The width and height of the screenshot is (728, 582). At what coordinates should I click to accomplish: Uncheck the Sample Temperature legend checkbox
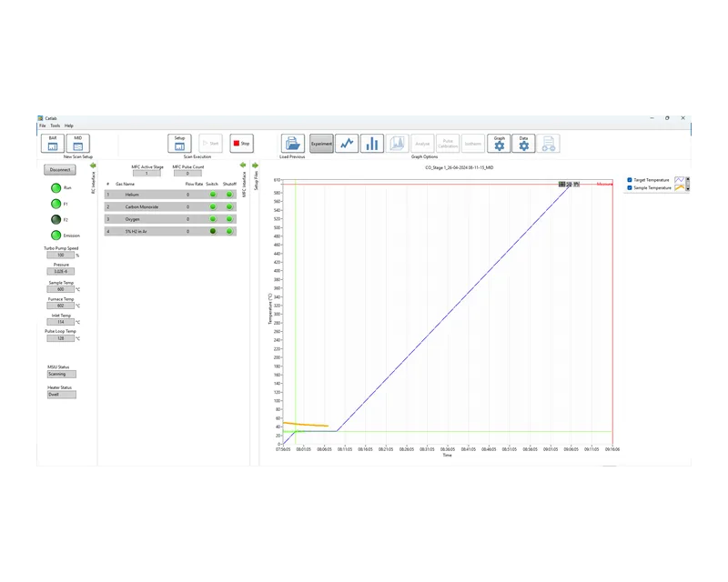[630, 188]
